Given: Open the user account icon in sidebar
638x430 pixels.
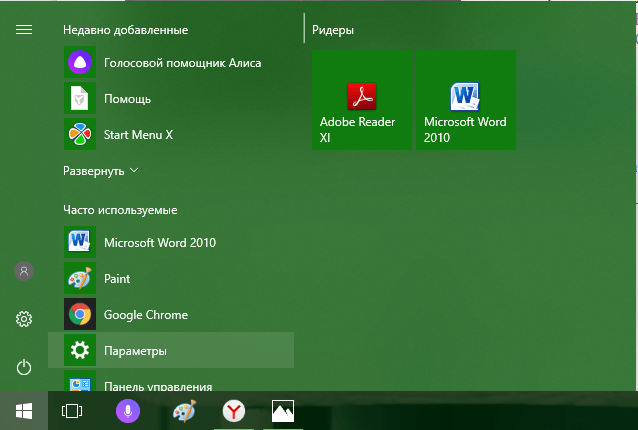Looking at the screenshot, I should pos(24,271).
